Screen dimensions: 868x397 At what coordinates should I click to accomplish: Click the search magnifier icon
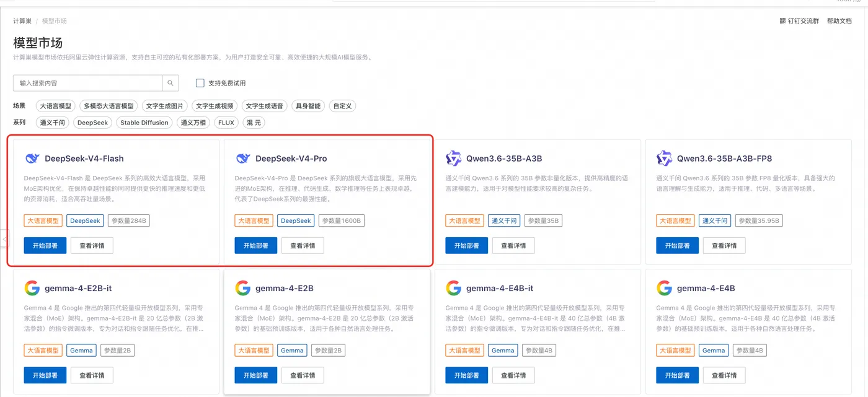pos(170,83)
